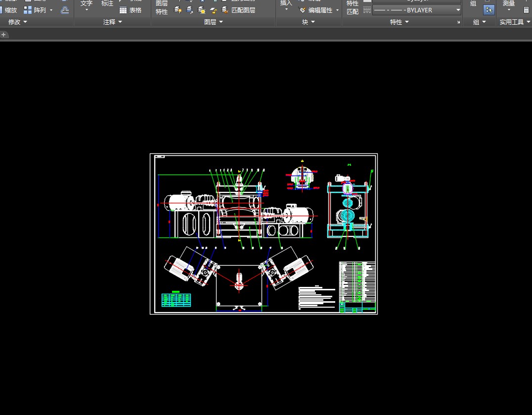The width and height of the screenshot is (532, 415).
Task: Click the green parameter table in drawing
Action: tap(176, 300)
